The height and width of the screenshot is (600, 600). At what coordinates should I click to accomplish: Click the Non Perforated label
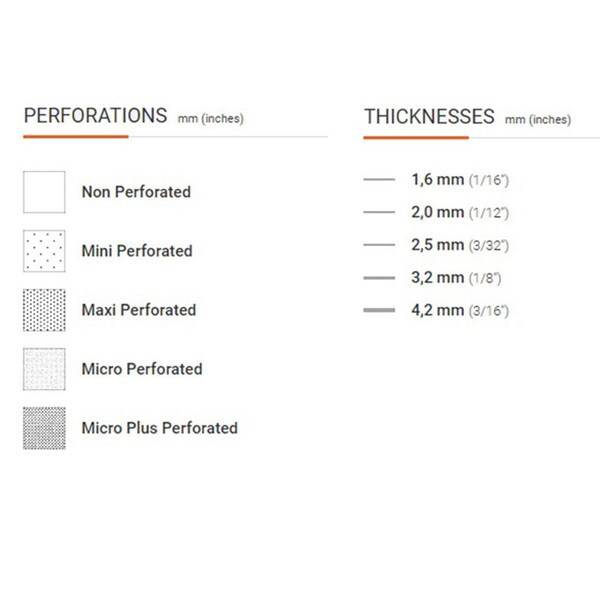tap(136, 192)
